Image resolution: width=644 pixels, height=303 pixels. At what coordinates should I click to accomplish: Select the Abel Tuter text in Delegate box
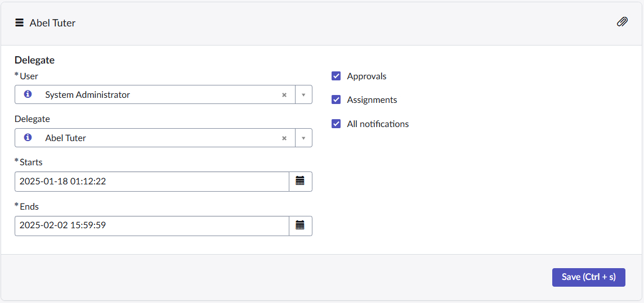[66, 138]
